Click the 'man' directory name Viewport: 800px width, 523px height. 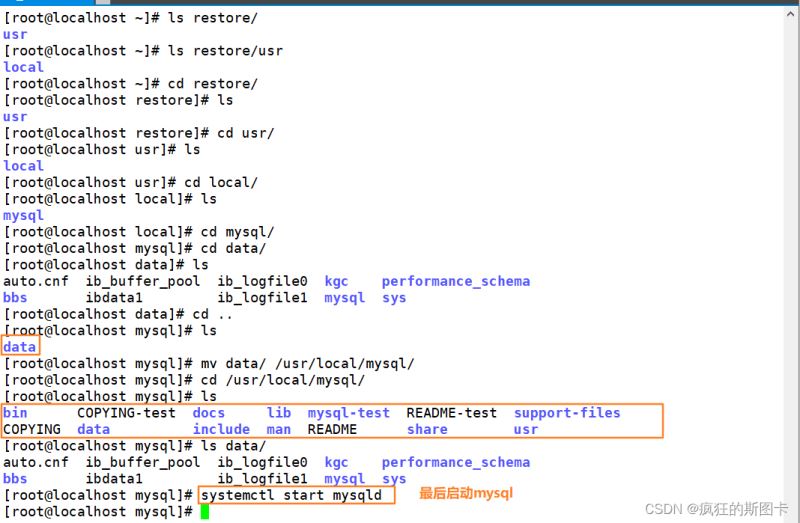[x=279, y=429]
